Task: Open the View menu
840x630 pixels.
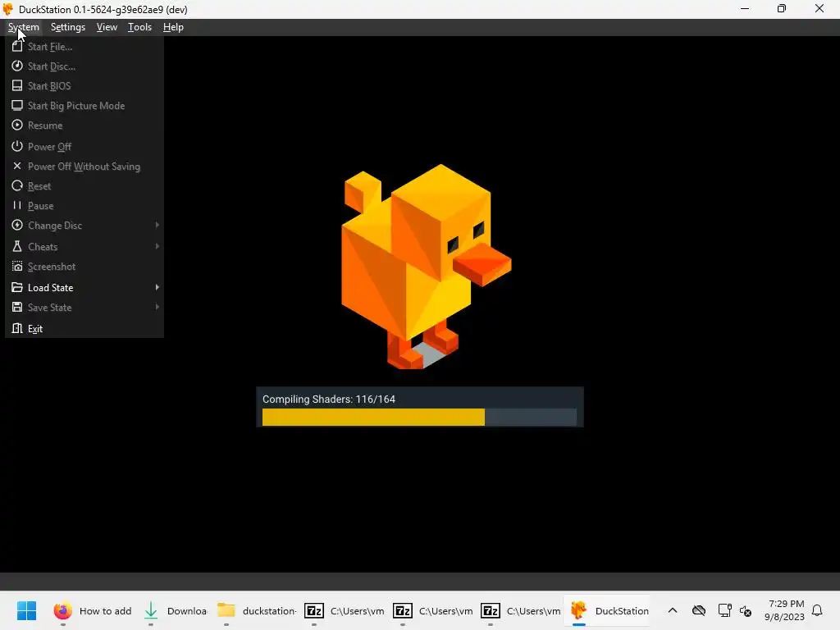Action: tap(107, 27)
